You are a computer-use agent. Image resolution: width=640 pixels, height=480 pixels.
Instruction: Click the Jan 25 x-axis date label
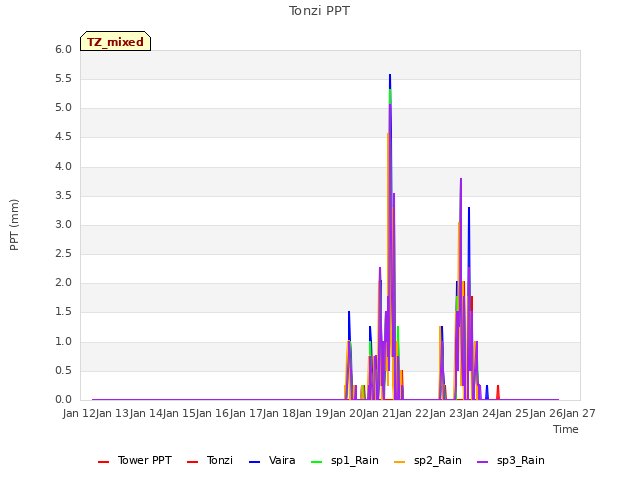[513, 413]
